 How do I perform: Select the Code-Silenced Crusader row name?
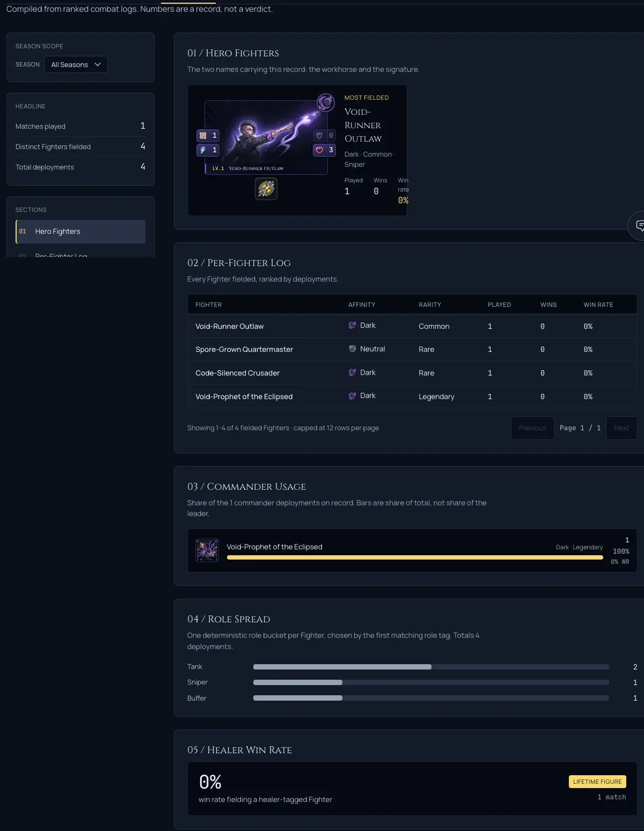click(x=238, y=373)
